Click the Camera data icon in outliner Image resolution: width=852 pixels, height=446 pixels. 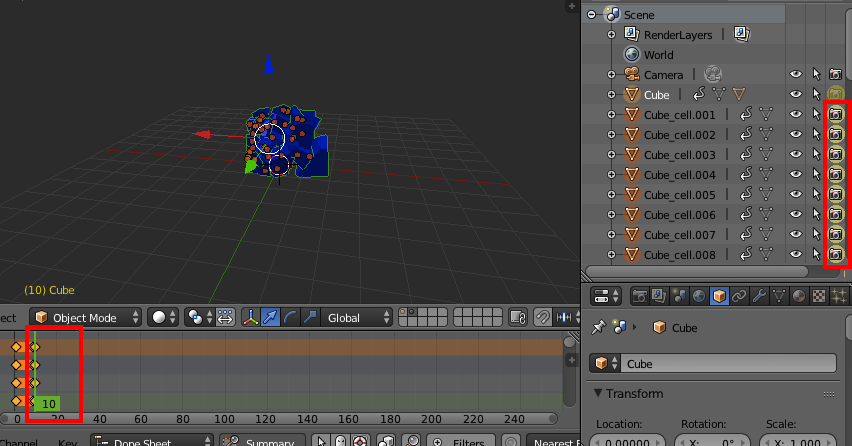point(712,74)
